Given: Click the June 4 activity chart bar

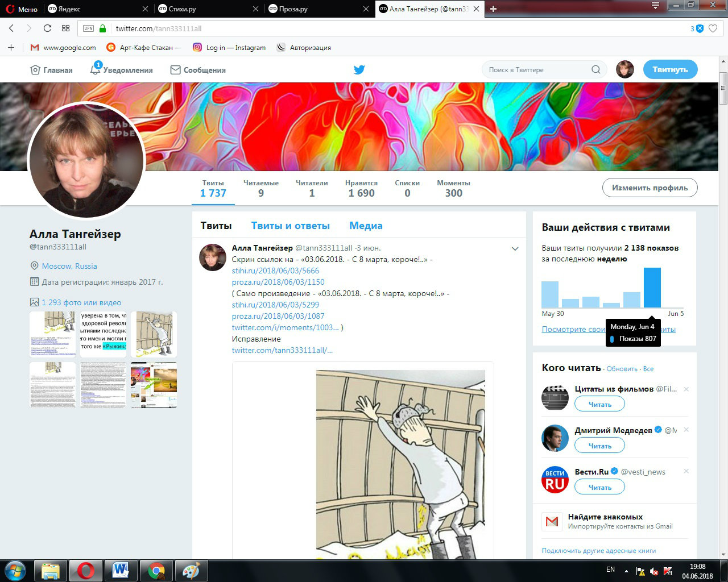Looking at the screenshot, I should point(652,288).
